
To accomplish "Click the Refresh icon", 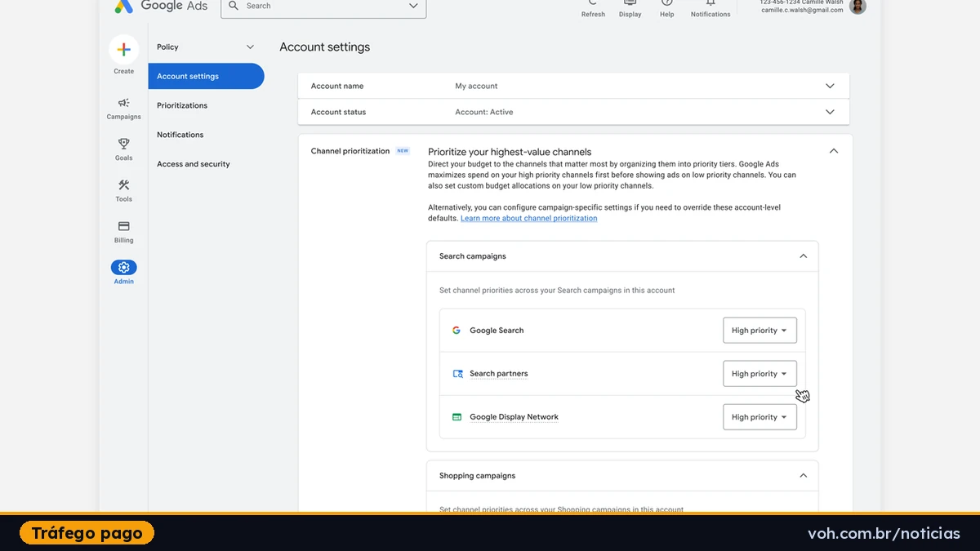I will click(x=593, y=4).
